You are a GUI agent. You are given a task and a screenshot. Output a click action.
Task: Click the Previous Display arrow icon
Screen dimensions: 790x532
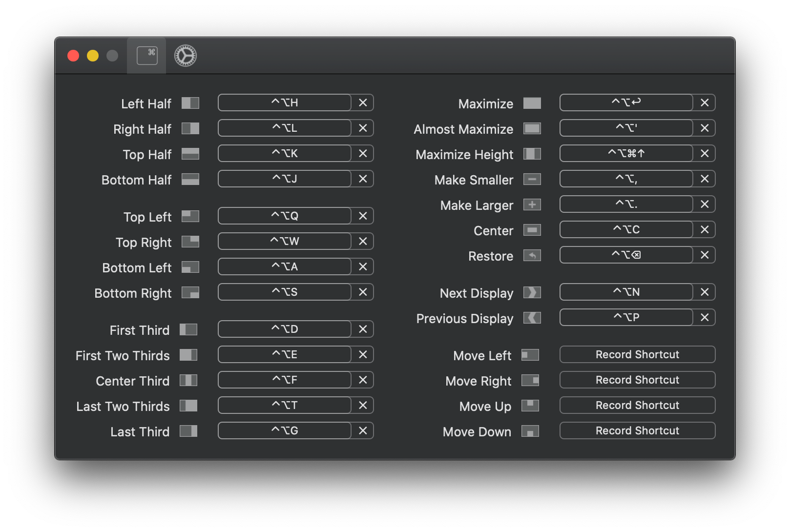pyautogui.click(x=533, y=318)
